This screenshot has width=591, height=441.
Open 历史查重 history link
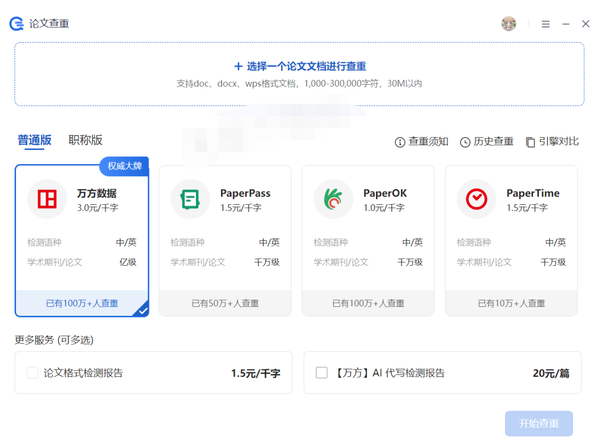(487, 142)
